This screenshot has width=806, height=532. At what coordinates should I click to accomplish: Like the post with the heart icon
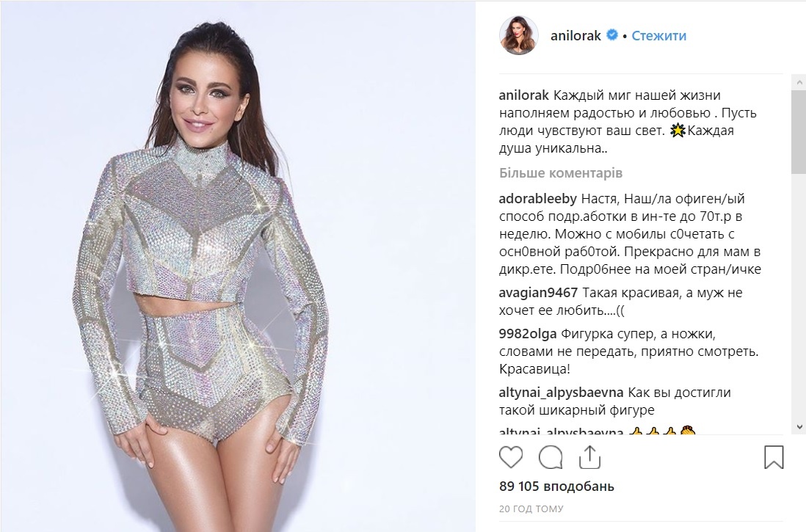(510, 457)
